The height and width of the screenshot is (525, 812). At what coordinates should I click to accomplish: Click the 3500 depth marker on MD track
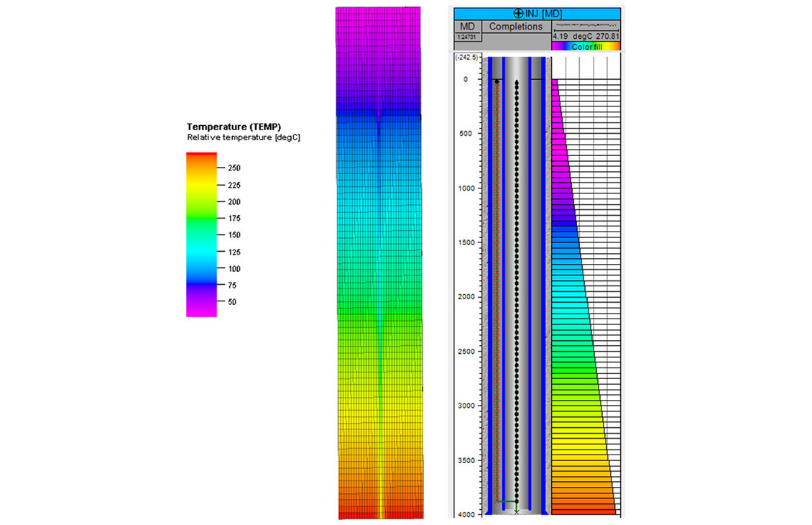click(x=466, y=460)
